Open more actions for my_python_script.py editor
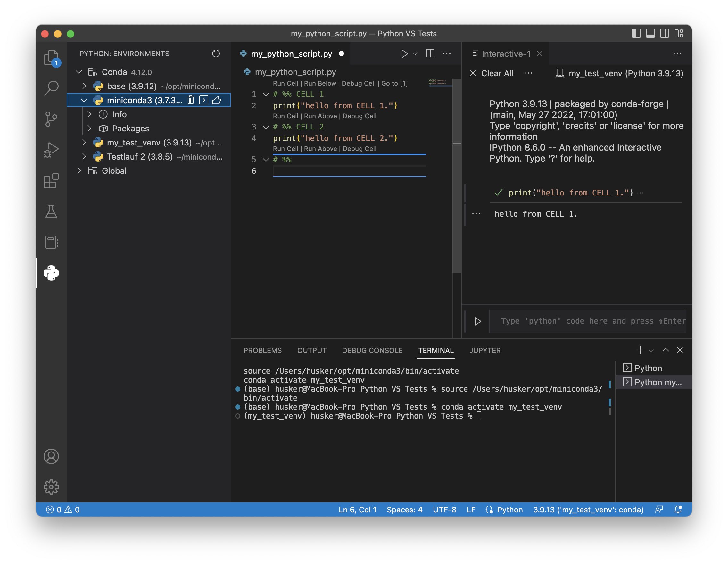This screenshot has height=564, width=728. [447, 54]
